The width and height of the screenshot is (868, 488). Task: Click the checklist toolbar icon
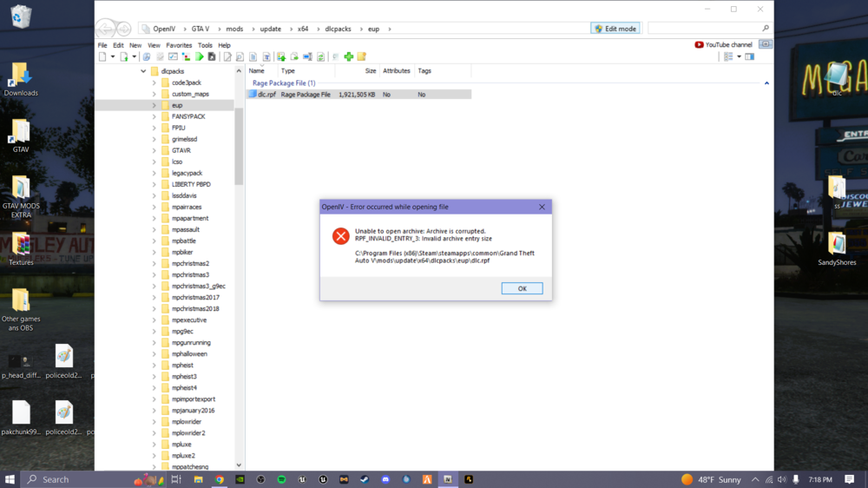[173, 56]
